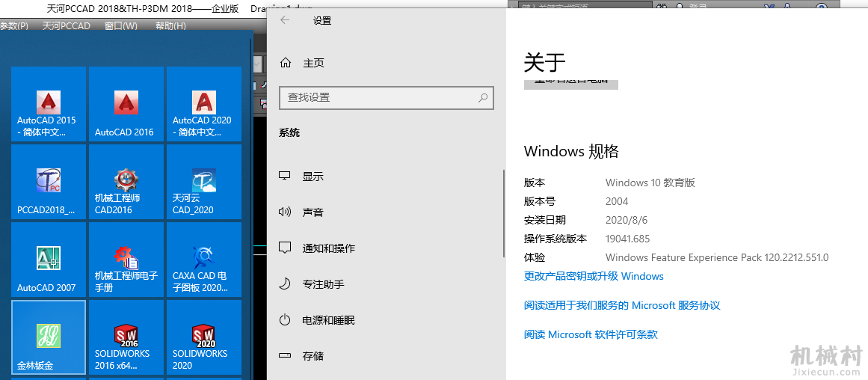Select the install date 2020/8/6
Viewport: 868px width, 380px height.
626,220
